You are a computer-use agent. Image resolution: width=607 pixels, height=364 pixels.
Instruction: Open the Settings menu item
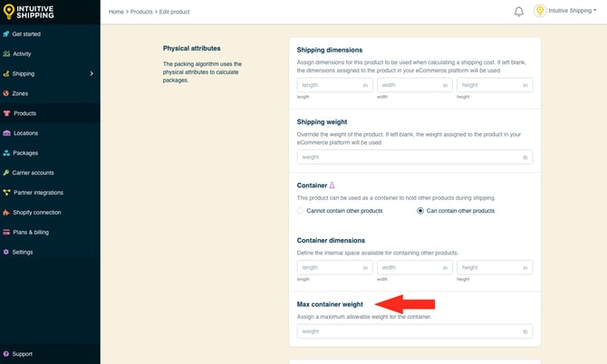(23, 252)
